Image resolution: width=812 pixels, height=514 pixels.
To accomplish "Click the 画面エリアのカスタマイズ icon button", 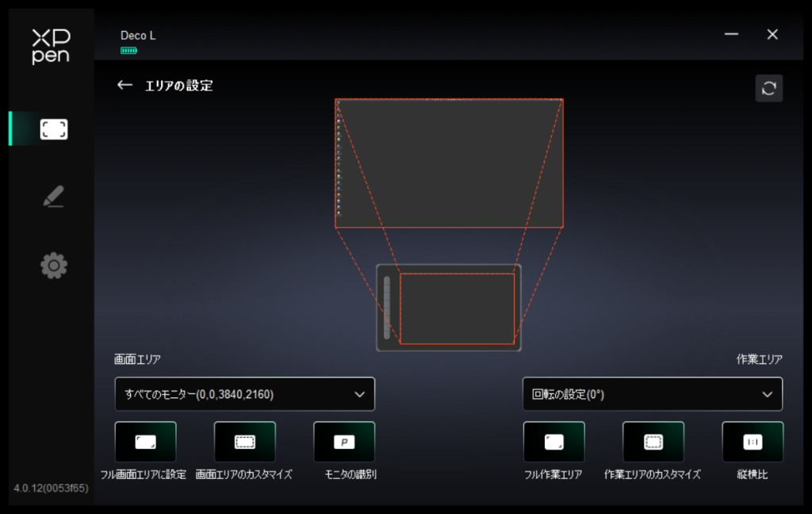I will pos(245,442).
